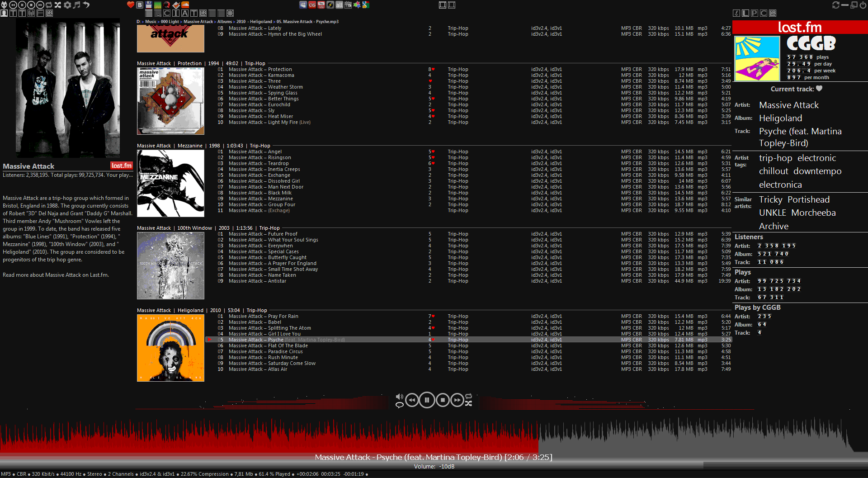Click the 'I' panel icon in the center icon row
868x478 pixels.
[x=176, y=13]
